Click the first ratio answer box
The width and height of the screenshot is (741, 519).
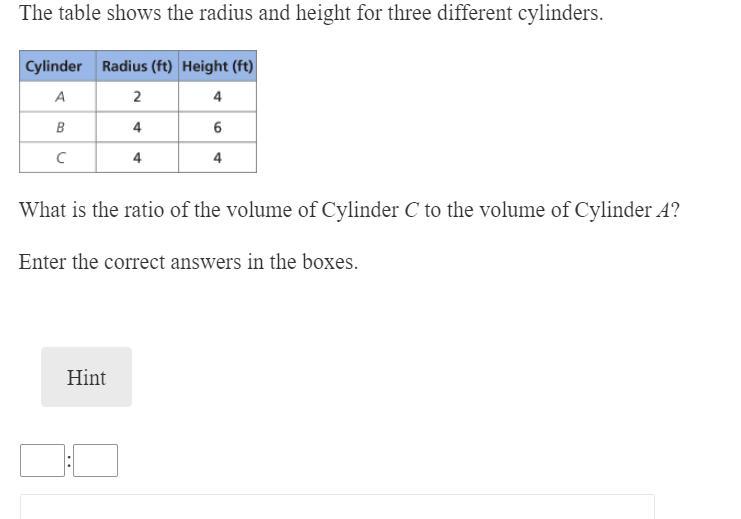coord(42,461)
